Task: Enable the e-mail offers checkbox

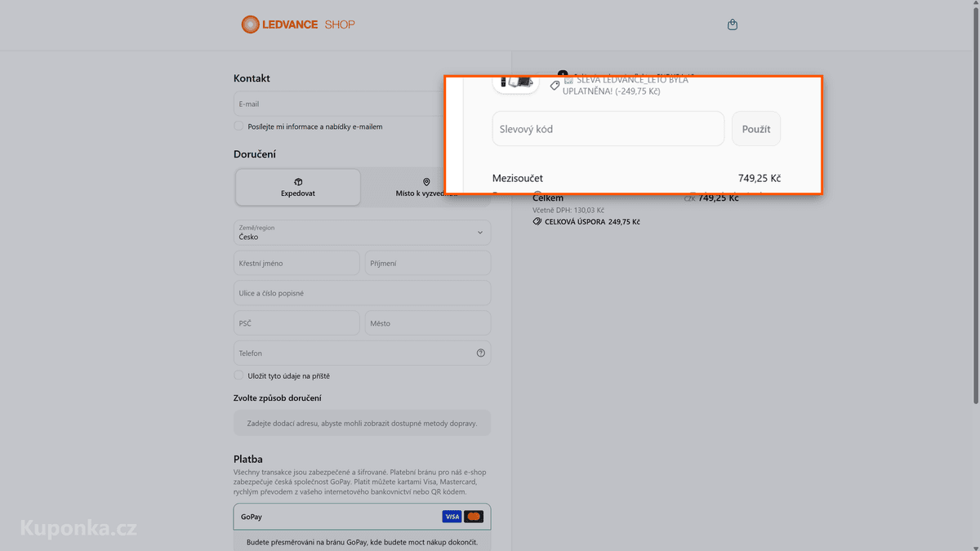Action: 238,126
